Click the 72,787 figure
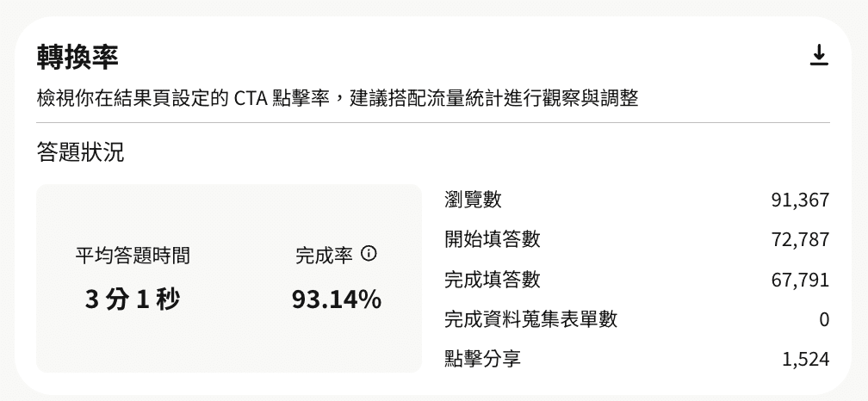The width and height of the screenshot is (868, 401). [800, 240]
